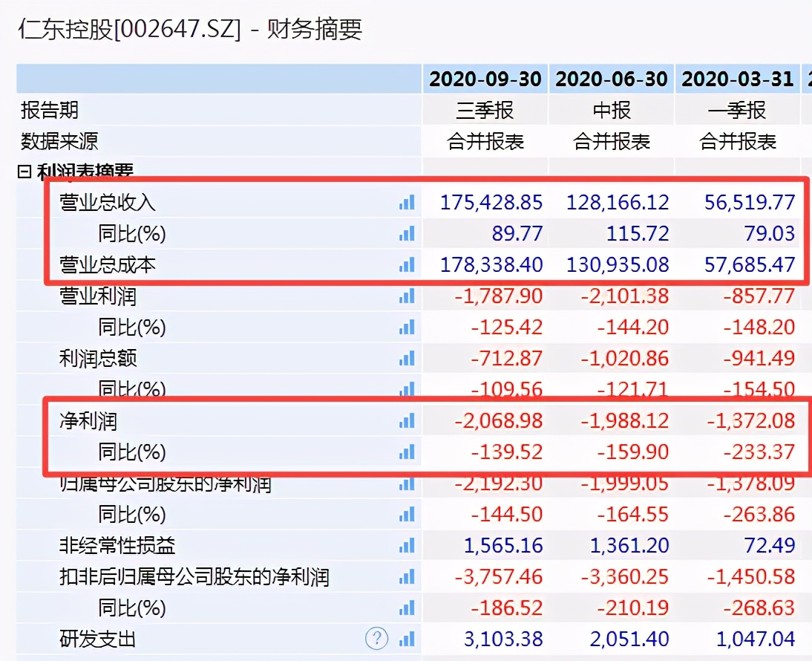Image resolution: width=812 pixels, height=661 pixels.
Task: Click the help question mark beside 研发支出
Action: coord(376,638)
